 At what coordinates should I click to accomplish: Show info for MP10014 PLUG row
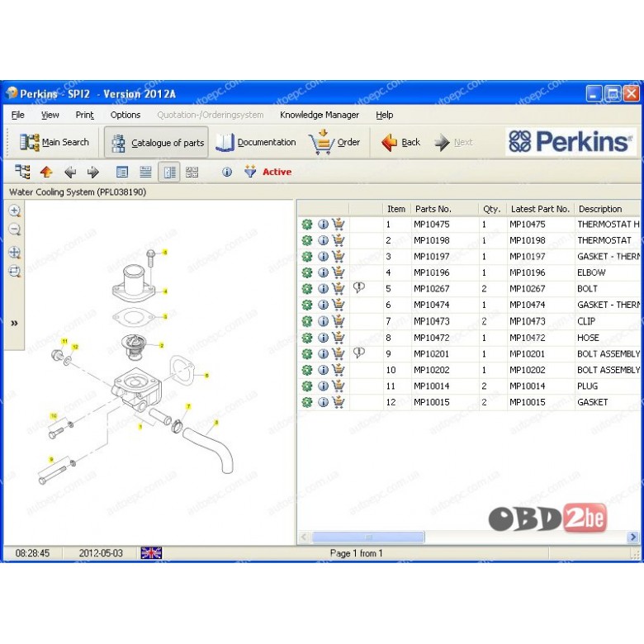click(323, 386)
